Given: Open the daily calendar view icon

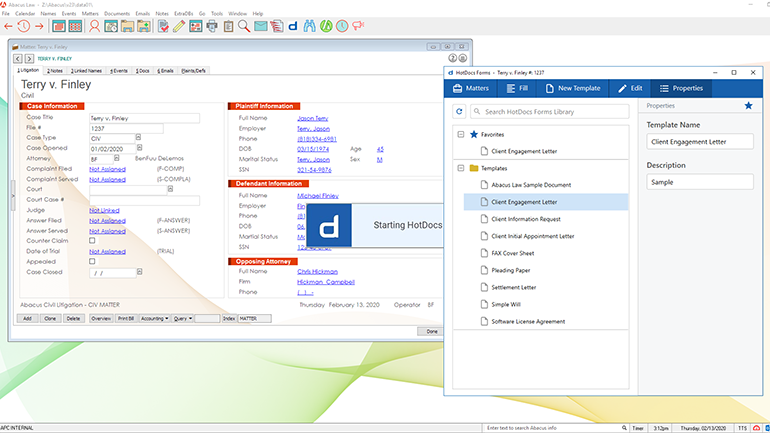Looking at the screenshot, I should 59,27.
